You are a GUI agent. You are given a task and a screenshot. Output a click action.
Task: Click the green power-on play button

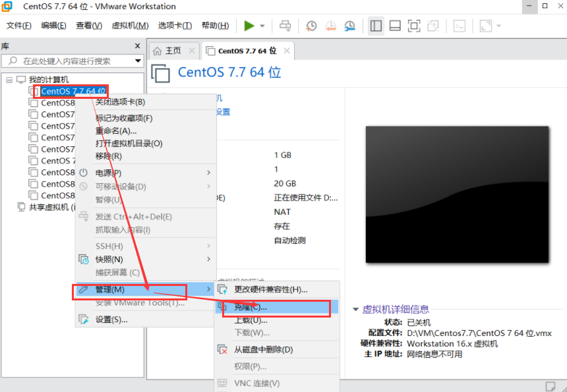249,26
